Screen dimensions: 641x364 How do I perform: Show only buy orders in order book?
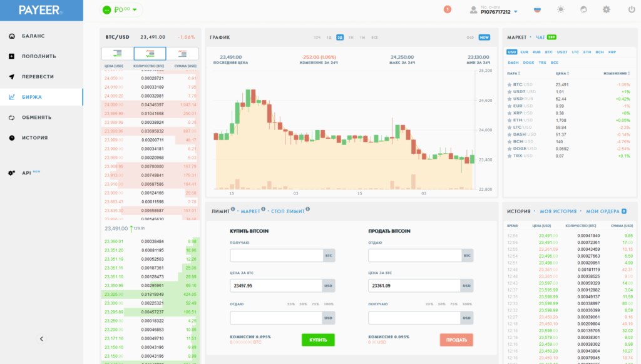point(117,54)
